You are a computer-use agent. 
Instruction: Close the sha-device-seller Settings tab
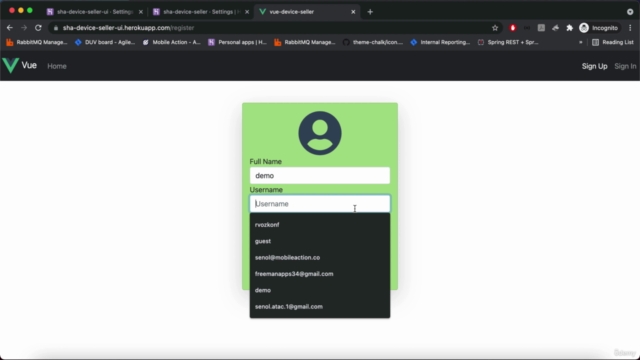tap(247, 12)
